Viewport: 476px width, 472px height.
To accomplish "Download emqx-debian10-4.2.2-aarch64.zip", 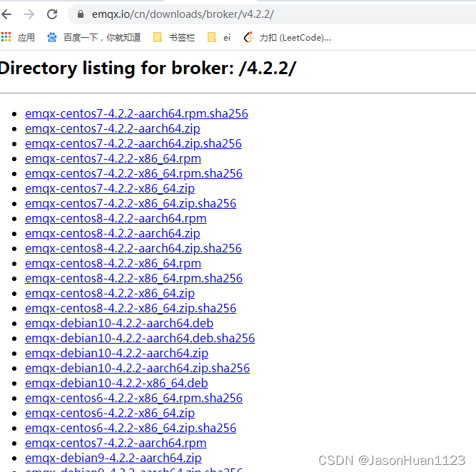I will tap(116, 354).
